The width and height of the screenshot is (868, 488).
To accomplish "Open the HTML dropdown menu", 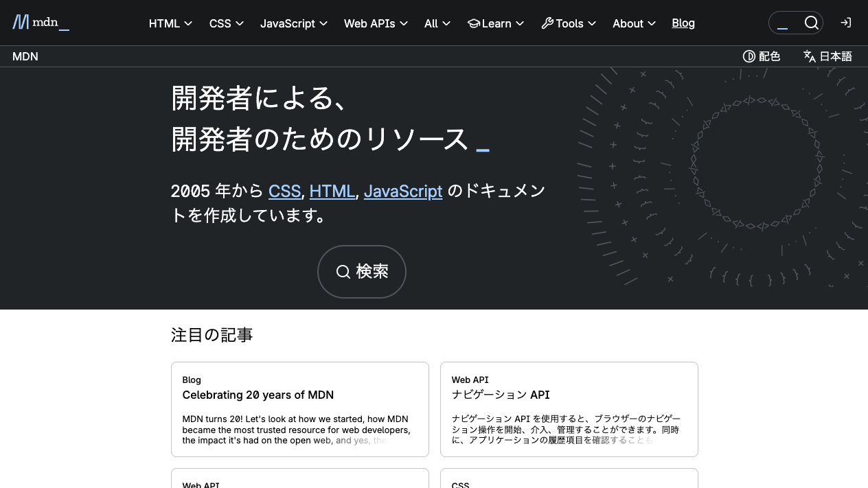I will [170, 23].
